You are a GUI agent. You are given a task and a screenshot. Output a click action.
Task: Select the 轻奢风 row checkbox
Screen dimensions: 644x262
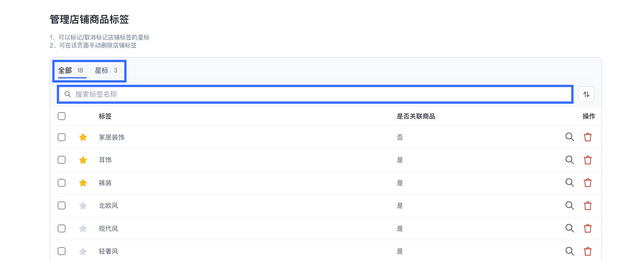point(61,251)
